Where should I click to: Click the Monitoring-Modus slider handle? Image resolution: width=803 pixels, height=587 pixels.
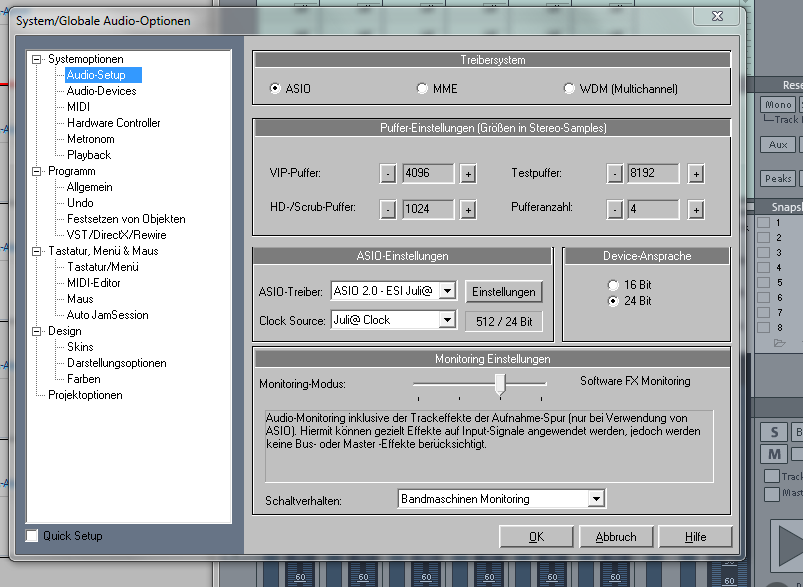pyautogui.click(x=500, y=384)
